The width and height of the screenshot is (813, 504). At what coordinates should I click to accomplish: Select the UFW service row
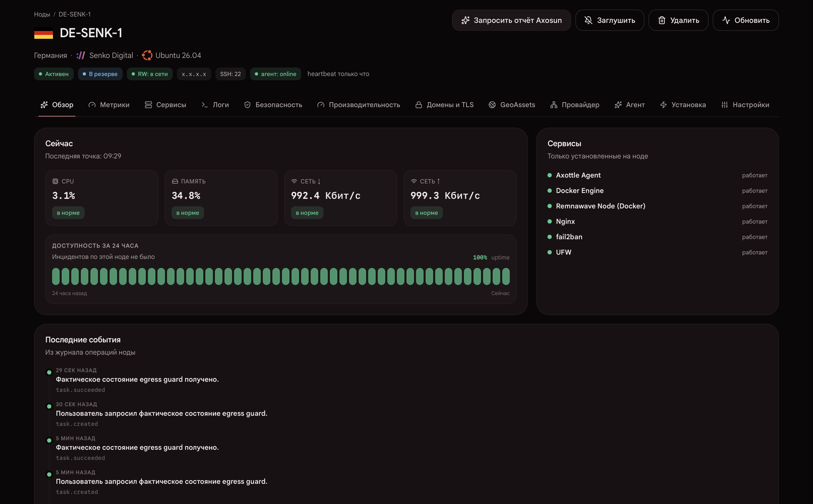pos(658,252)
